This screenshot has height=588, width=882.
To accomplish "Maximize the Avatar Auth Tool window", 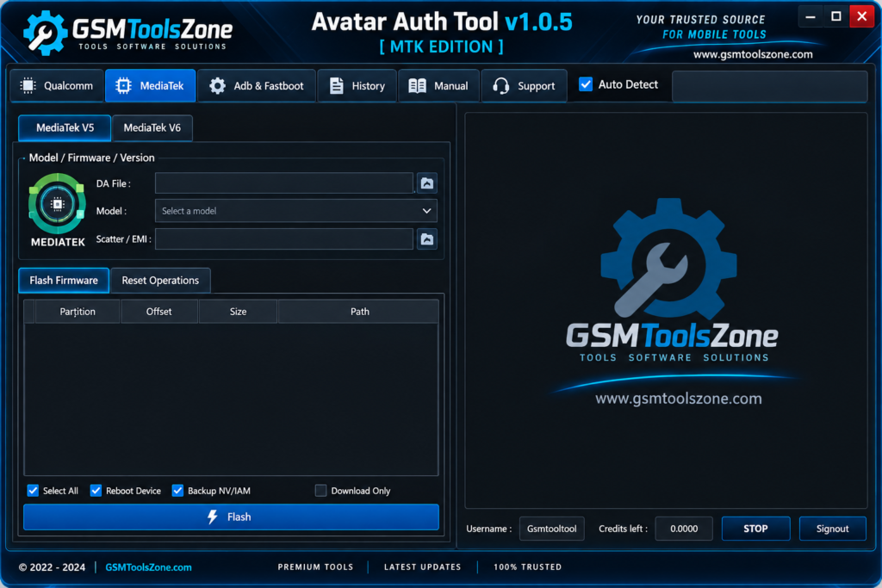I will click(836, 16).
